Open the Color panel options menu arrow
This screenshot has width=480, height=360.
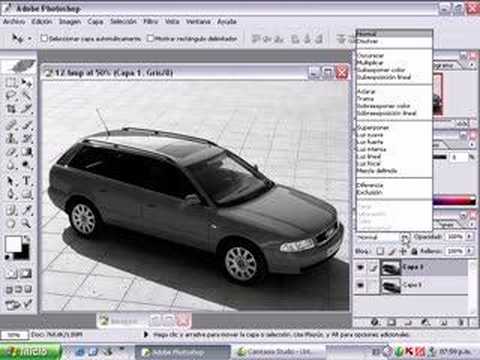(472, 144)
